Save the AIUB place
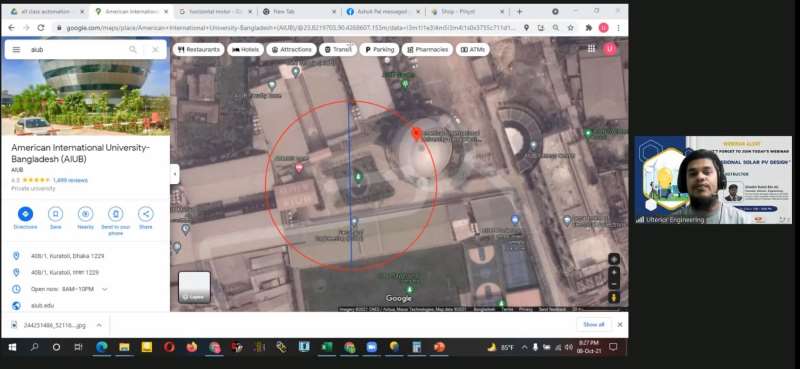800x369 pixels. (56, 214)
